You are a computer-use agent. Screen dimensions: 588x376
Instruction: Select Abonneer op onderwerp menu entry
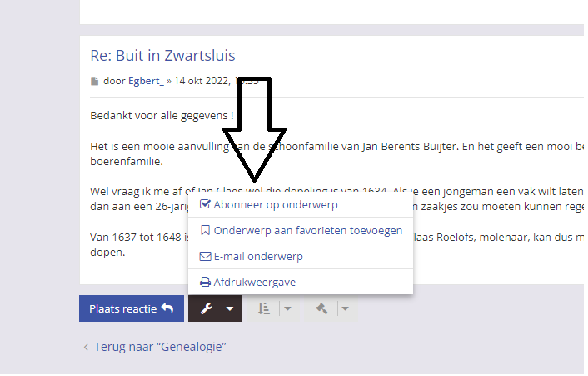(x=301, y=205)
